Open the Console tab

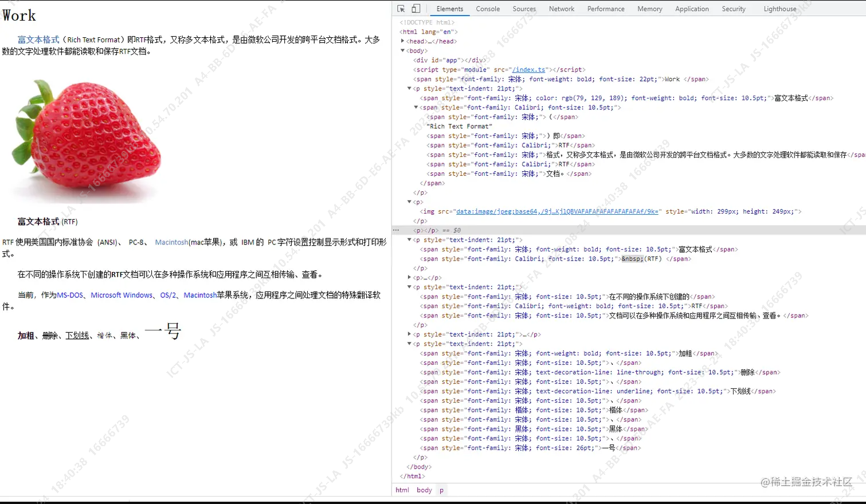[x=488, y=9]
